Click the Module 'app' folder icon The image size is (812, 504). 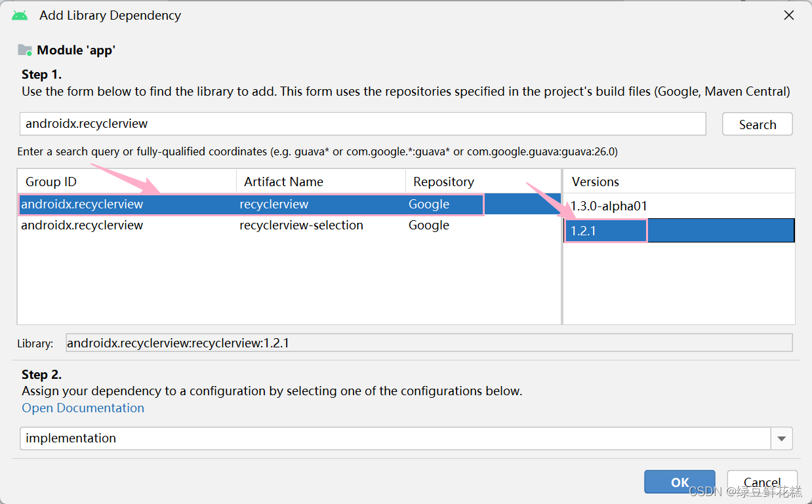[x=25, y=50]
